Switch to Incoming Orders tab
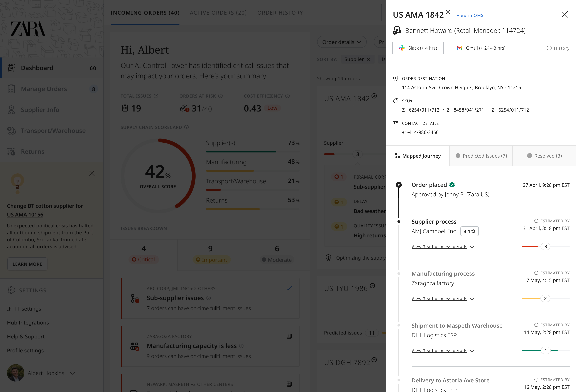The image size is (576, 392). point(145,13)
